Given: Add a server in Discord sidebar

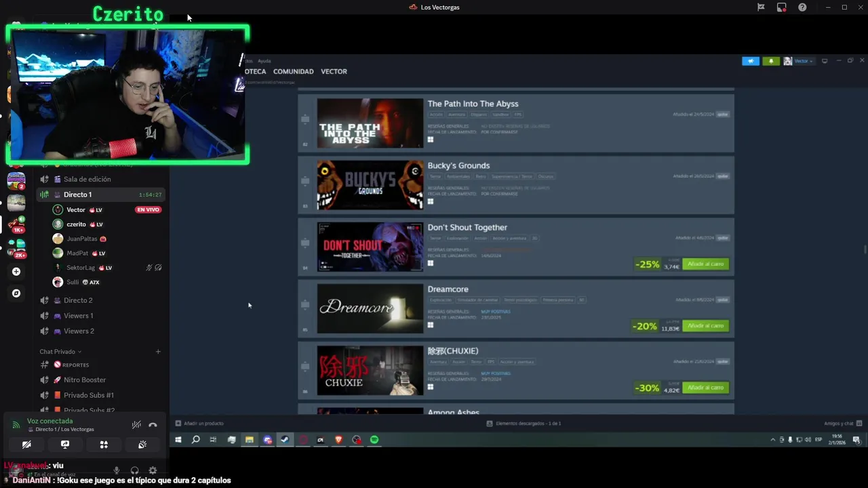Looking at the screenshot, I should tap(16, 272).
